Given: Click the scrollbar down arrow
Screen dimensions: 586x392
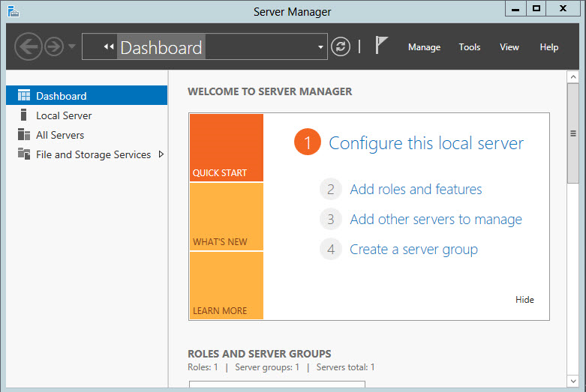Looking at the screenshot, I should tap(573, 382).
